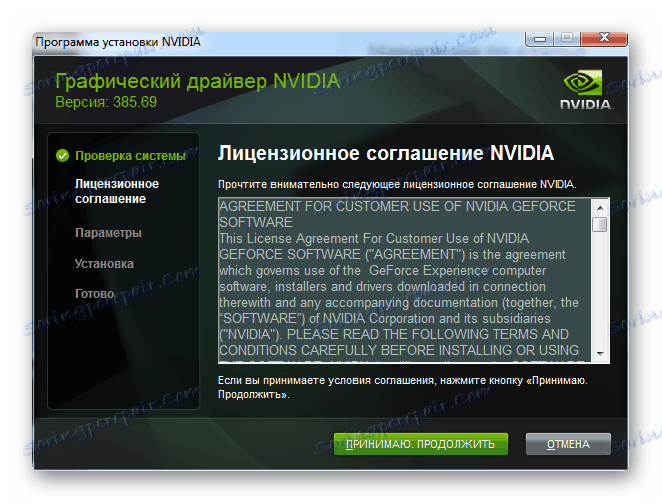Click the license scrollbar down arrow
Image resolution: width=662 pixels, height=504 pixels.
click(x=600, y=354)
